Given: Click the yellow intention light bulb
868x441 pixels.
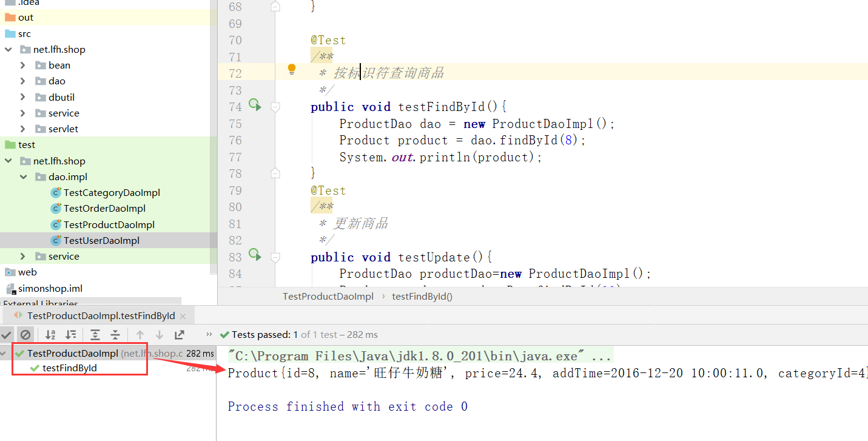Looking at the screenshot, I should (292, 69).
